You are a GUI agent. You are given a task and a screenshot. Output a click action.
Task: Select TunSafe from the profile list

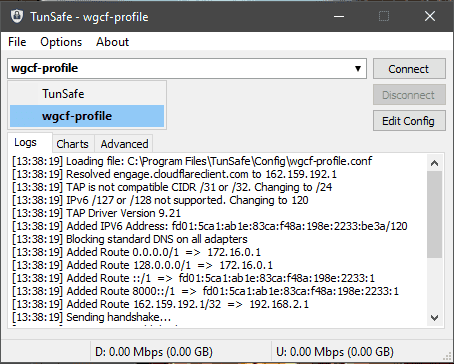point(87,94)
